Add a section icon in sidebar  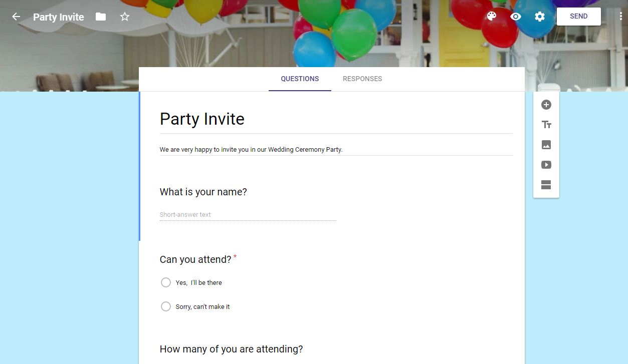pyautogui.click(x=546, y=185)
